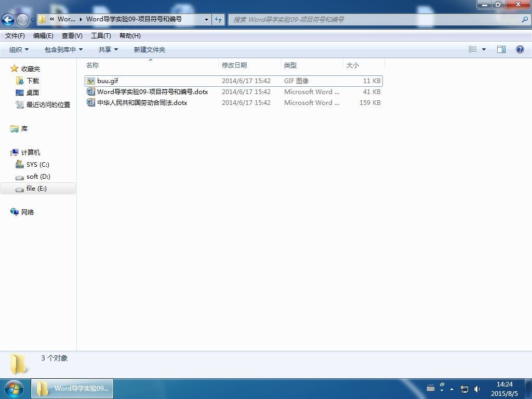Select Word导学实验09-项目符号和编号.dotx file name
The width and height of the screenshot is (532, 399).
coord(152,91)
